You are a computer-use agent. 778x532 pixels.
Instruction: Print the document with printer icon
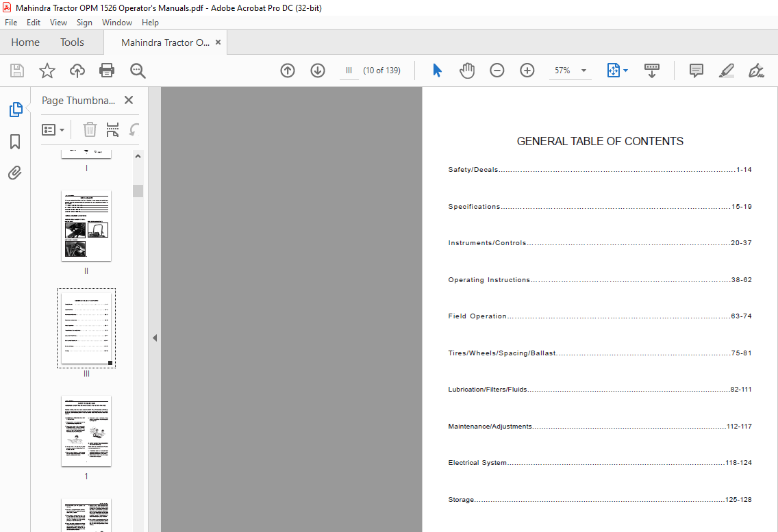click(x=107, y=71)
